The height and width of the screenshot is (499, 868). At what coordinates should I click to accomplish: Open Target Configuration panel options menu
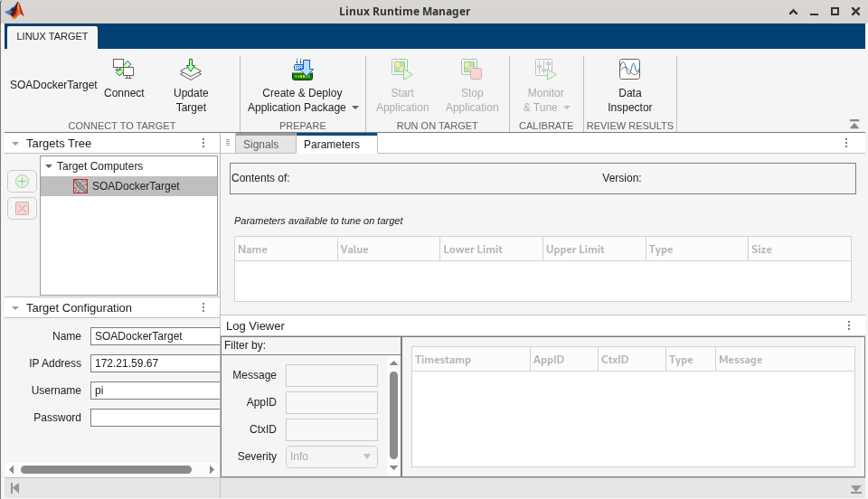point(203,307)
